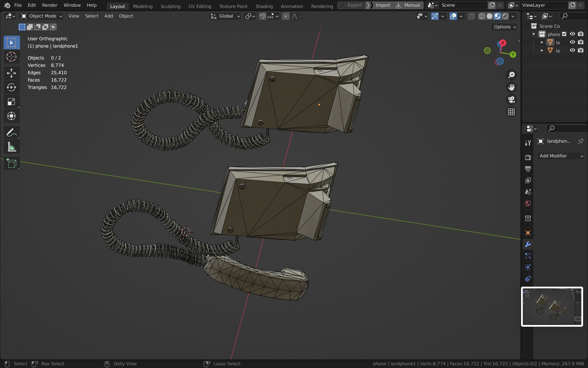The width and height of the screenshot is (588, 368).
Task: Expand first la object tree
Action: coord(542,42)
